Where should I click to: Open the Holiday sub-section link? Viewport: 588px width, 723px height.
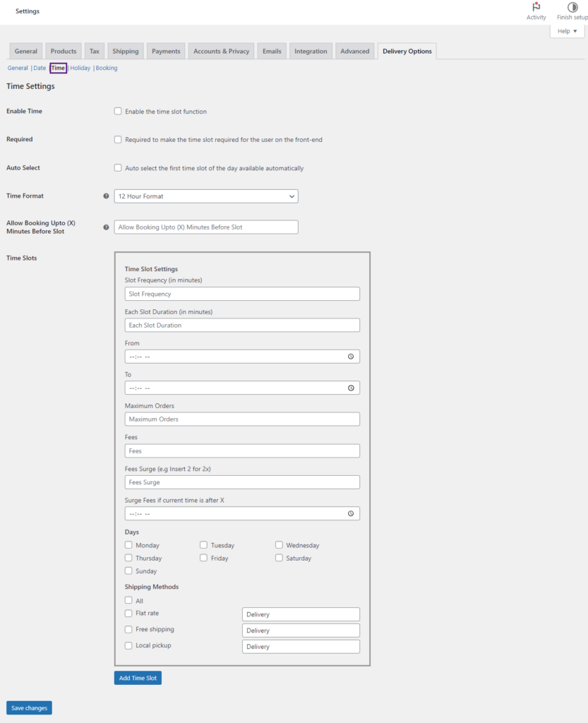click(x=80, y=68)
